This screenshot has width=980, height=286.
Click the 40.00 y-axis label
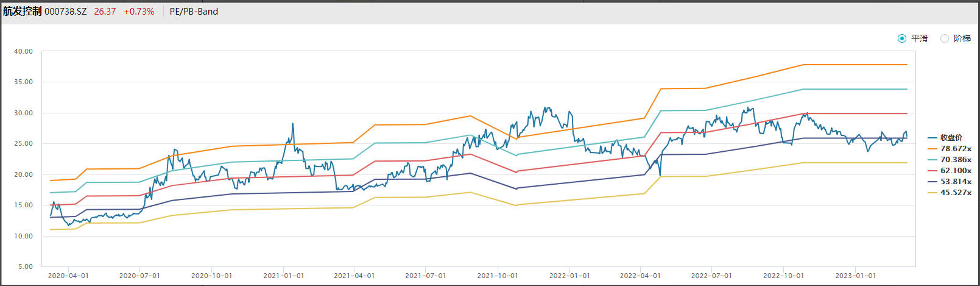(24, 52)
